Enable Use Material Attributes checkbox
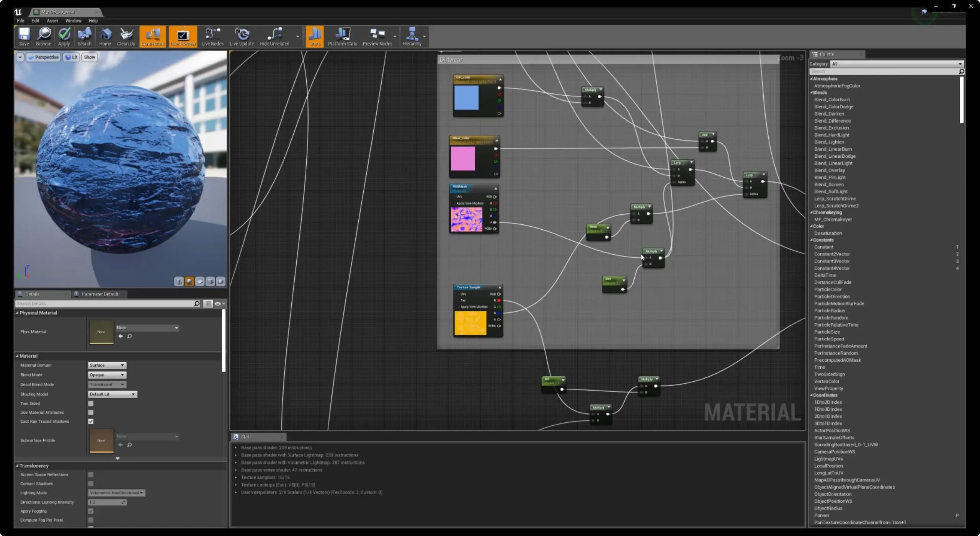Image resolution: width=980 pixels, height=536 pixels. pyautogui.click(x=91, y=412)
